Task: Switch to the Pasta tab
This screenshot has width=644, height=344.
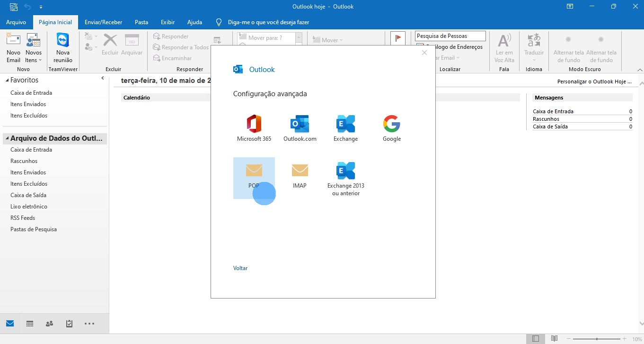Action: [141, 22]
